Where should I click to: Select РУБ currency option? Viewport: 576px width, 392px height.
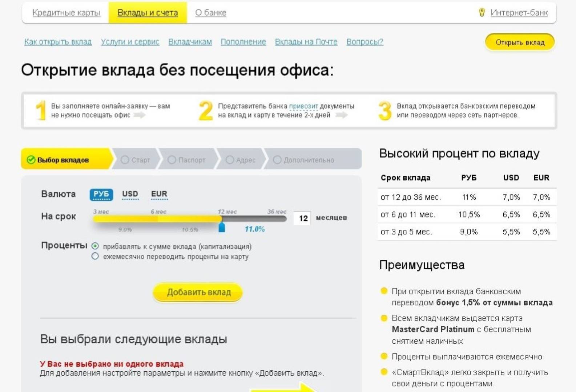tap(101, 194)
